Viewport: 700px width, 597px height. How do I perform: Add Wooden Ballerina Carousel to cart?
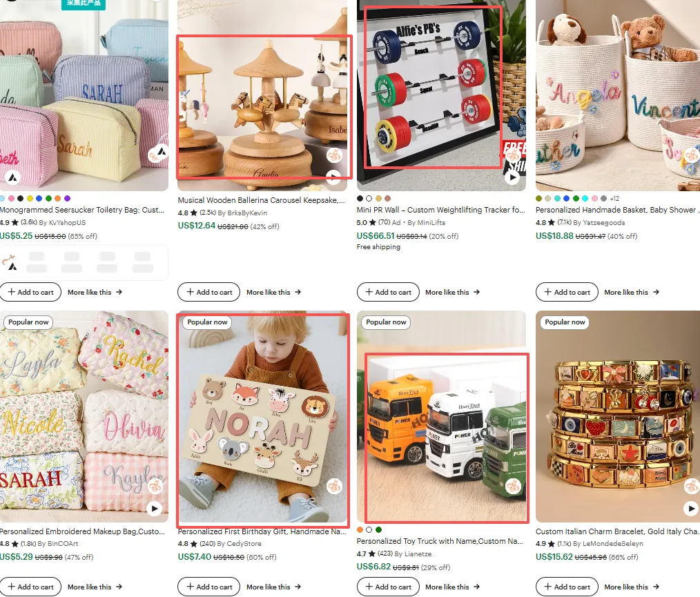pyautogui.click(x=209, y=292)
